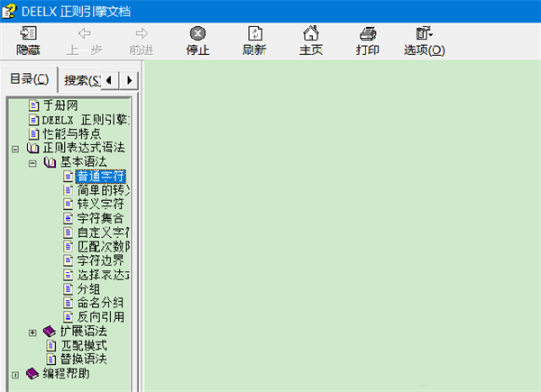This screenshot has height=392, width=541.
Task: Expand the 编程帮助 node
Action: [15, 375]
